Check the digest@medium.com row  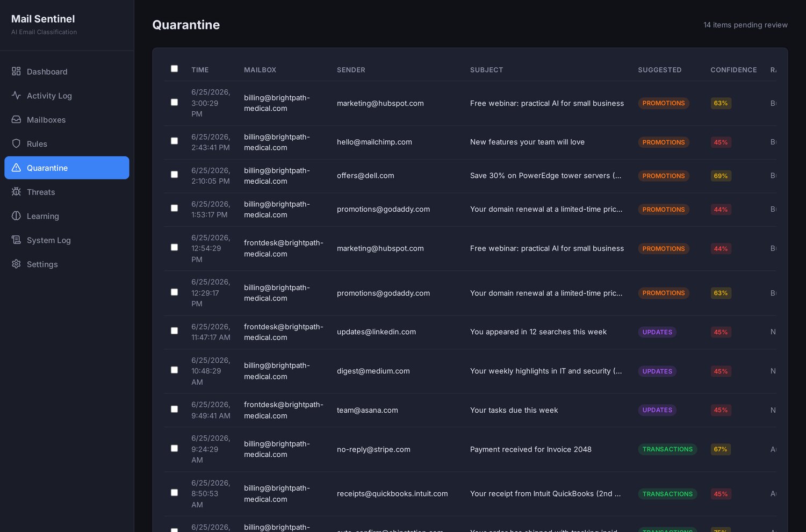coord(174,370)
